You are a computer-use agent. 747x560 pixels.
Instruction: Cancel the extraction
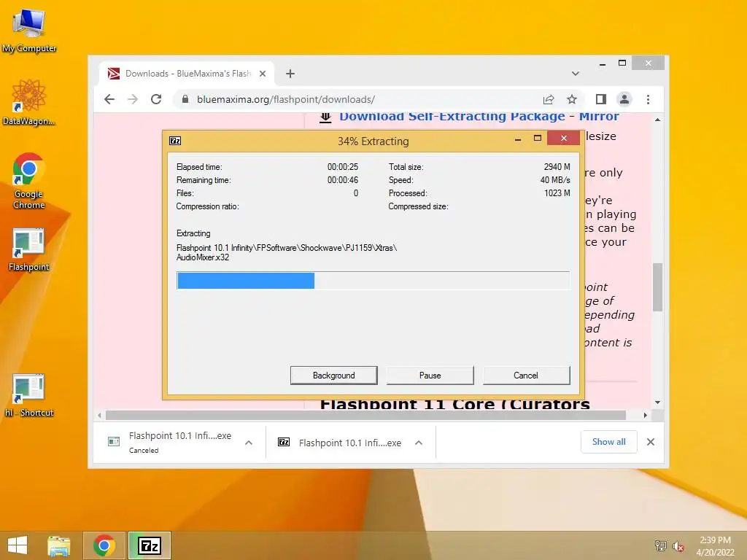point(526,376)
